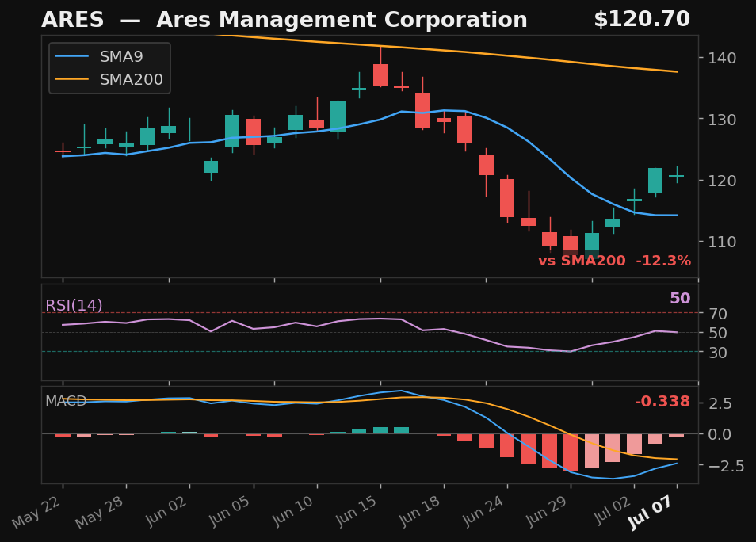Click the Jun 18 date label
The width and height of the screenshot is (756, 542).
pos(421,510)
